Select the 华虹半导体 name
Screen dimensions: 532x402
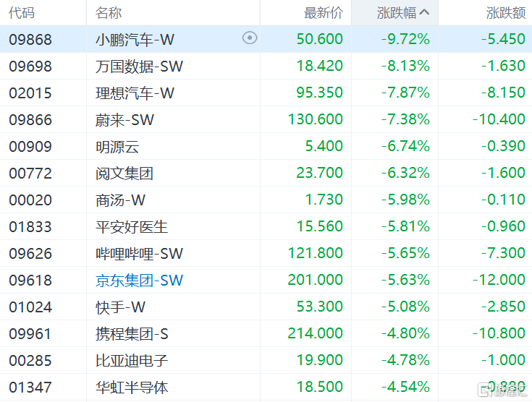[x=132, y=388]
